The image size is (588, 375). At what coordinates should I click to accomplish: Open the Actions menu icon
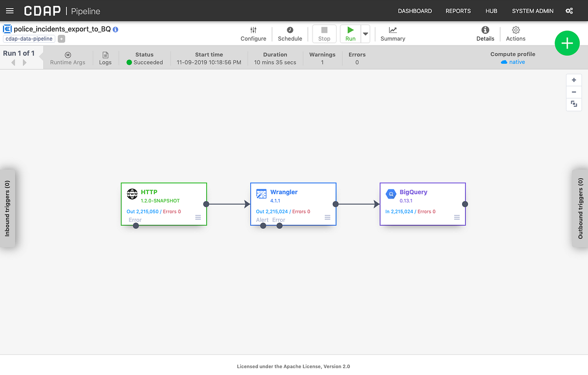515,33
